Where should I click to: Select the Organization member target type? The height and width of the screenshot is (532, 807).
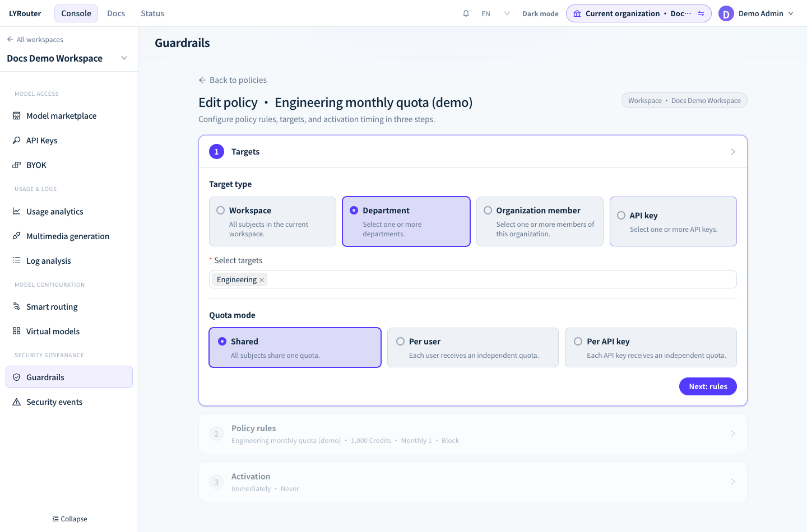click(x=540, y=221)
